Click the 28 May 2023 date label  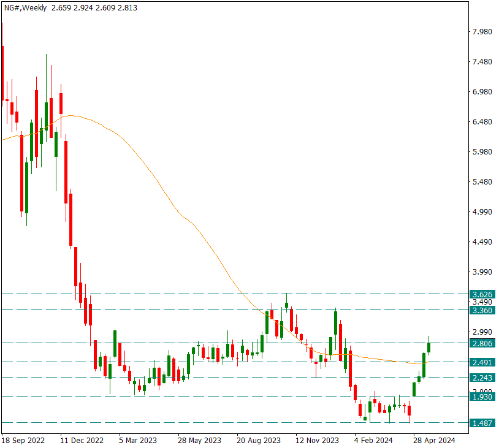click(199, 441)
